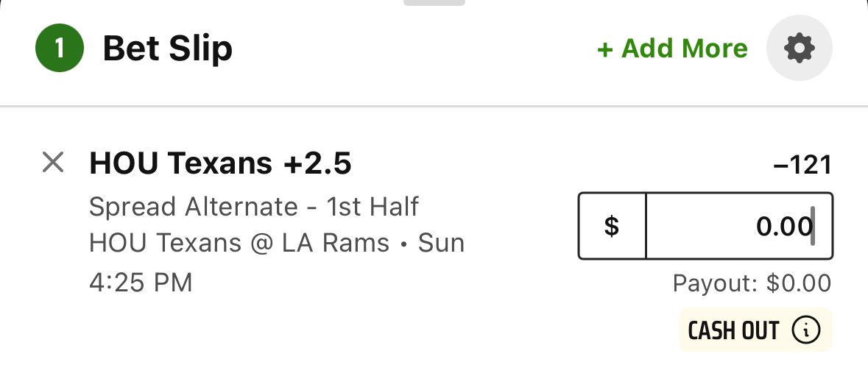
Task: Click the Sun day label
Action: point(441,244)
